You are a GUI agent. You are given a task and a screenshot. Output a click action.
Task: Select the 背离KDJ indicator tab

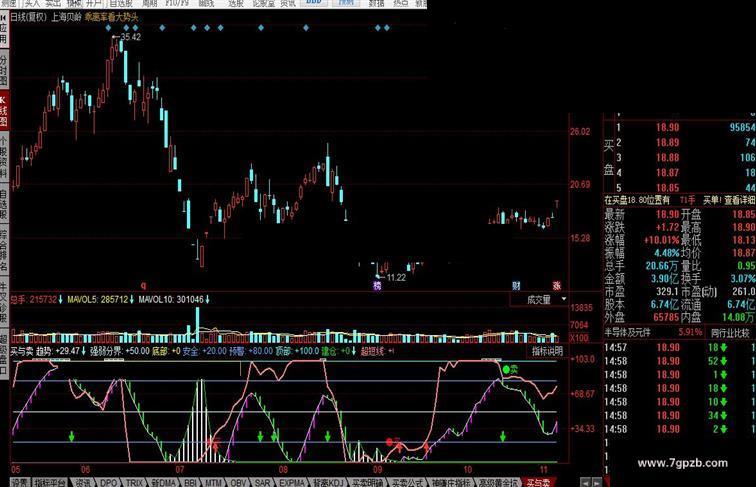pos(329,482)
